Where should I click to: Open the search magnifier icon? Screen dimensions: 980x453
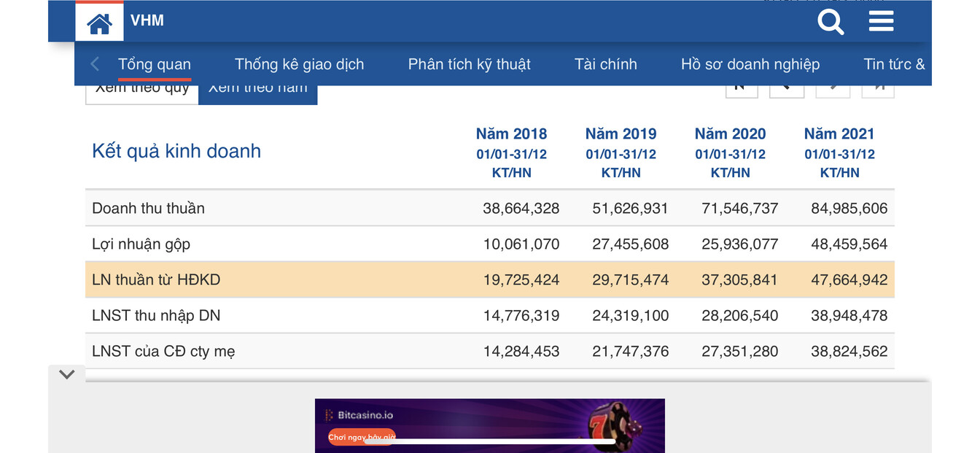click(830, 22)
